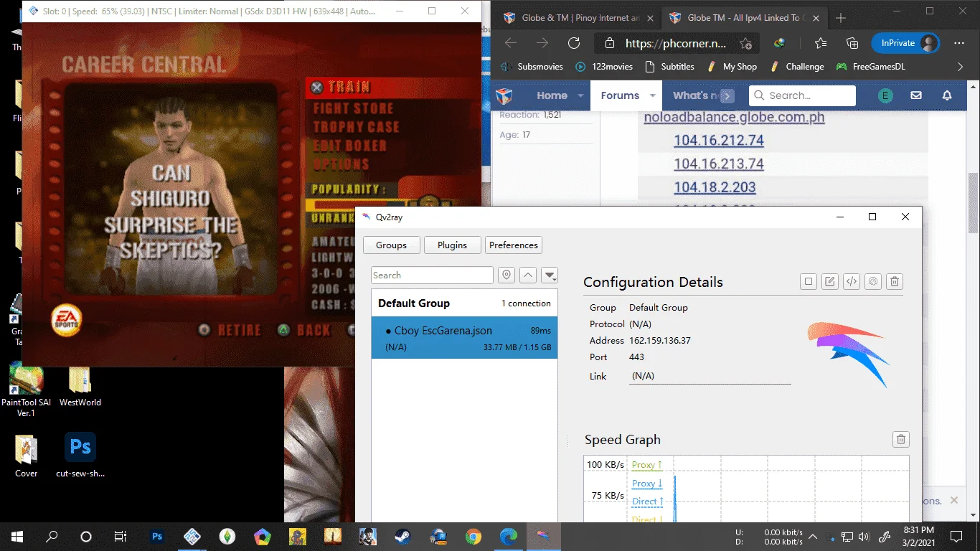Collapse connection list using the up-arrow button

[528, 275]
